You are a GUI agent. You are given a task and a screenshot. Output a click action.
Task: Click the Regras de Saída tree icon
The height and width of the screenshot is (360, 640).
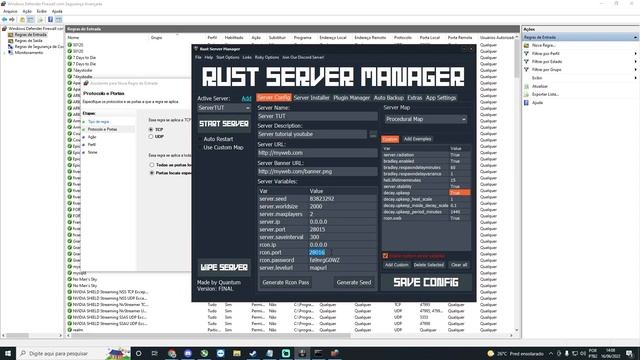[11, 40]
